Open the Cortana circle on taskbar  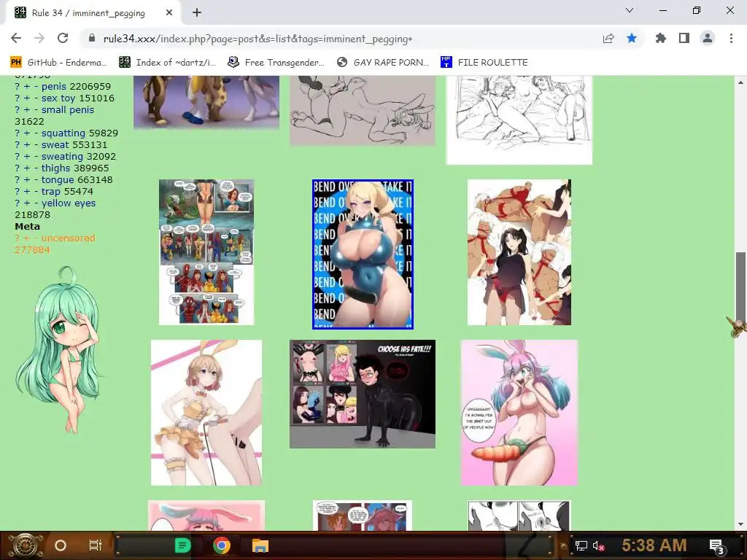coord(61,545)
